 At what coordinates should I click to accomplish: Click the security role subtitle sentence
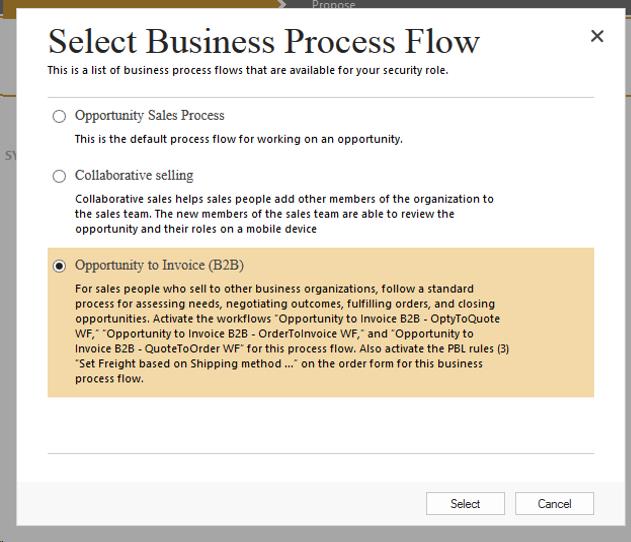point(248,70)
